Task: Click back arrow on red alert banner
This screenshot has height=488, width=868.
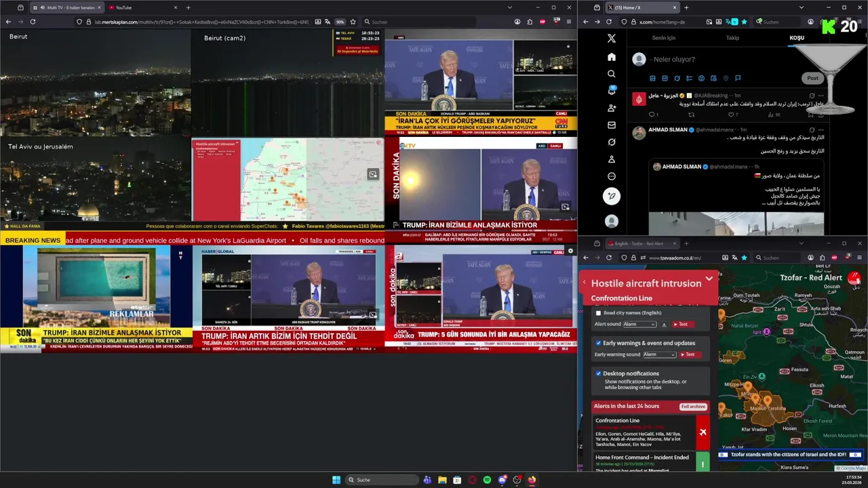Action: 585,283
